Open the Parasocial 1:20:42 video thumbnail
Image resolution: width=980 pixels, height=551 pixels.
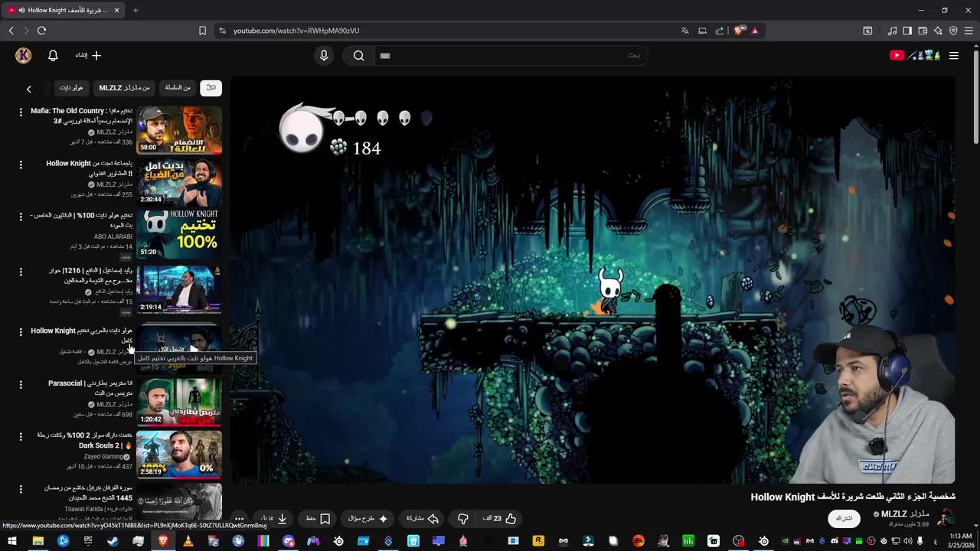tap(179, 402)
